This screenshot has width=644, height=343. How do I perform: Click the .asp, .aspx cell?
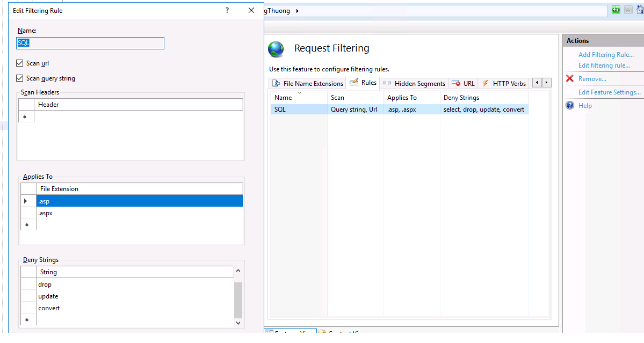411,110
